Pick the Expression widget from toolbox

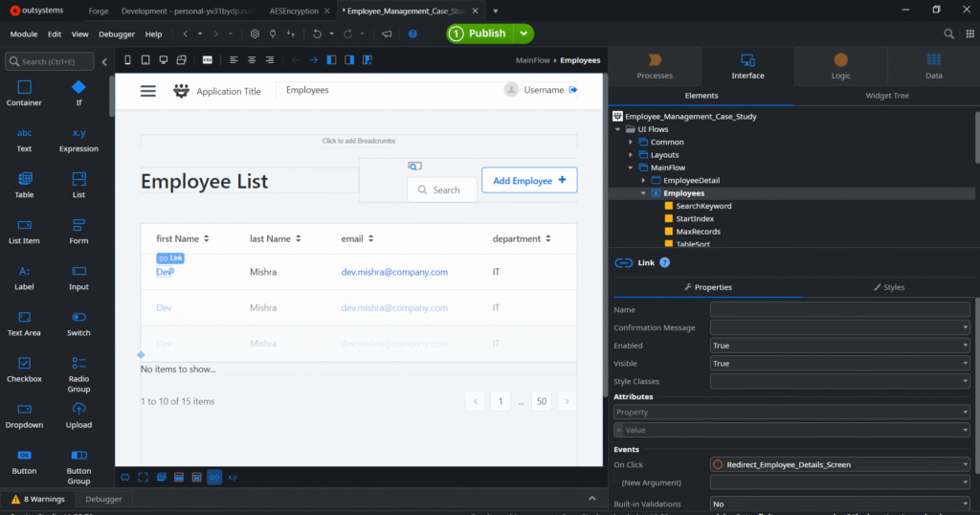click(x=78, y=140)
